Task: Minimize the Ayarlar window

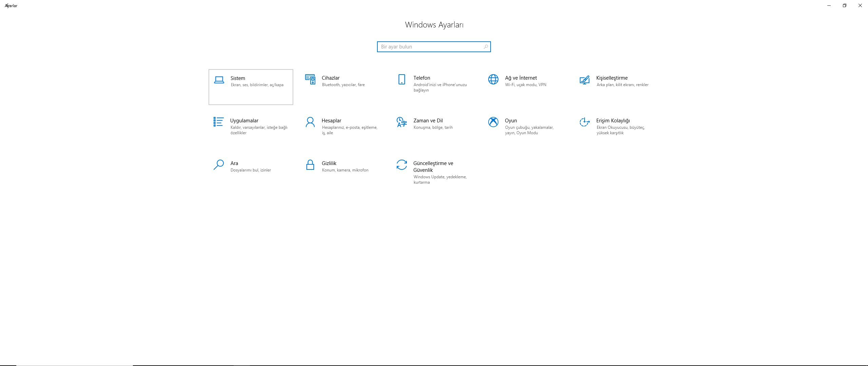Action: click(829, 5)
